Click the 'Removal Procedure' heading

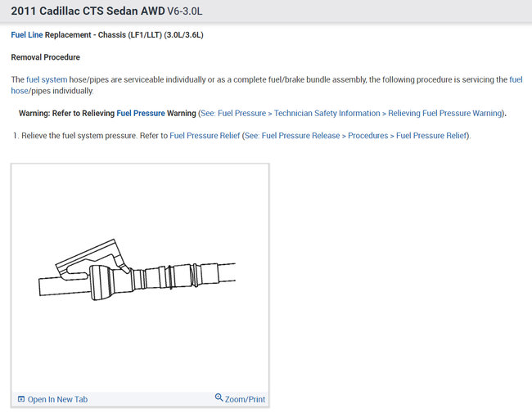point(46,57)
